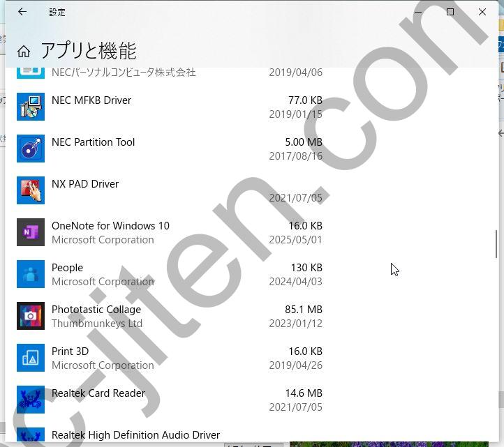
Task: Click the People app icon
Action: tap(31, 274)
